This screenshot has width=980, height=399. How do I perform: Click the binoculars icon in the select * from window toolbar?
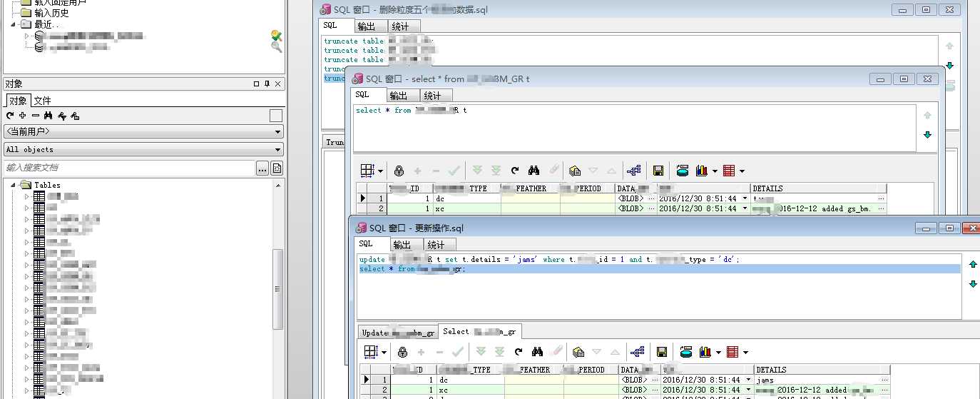pos(534,171)
